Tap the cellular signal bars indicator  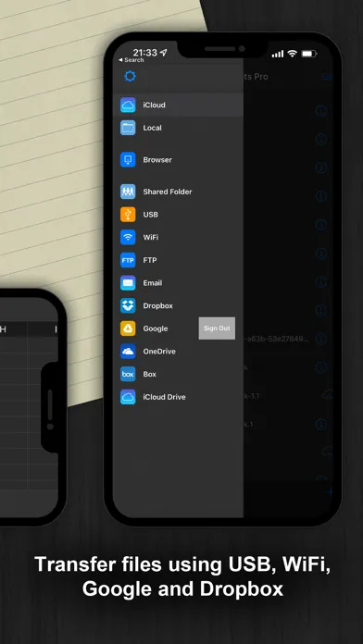click(x=278, y=54)
